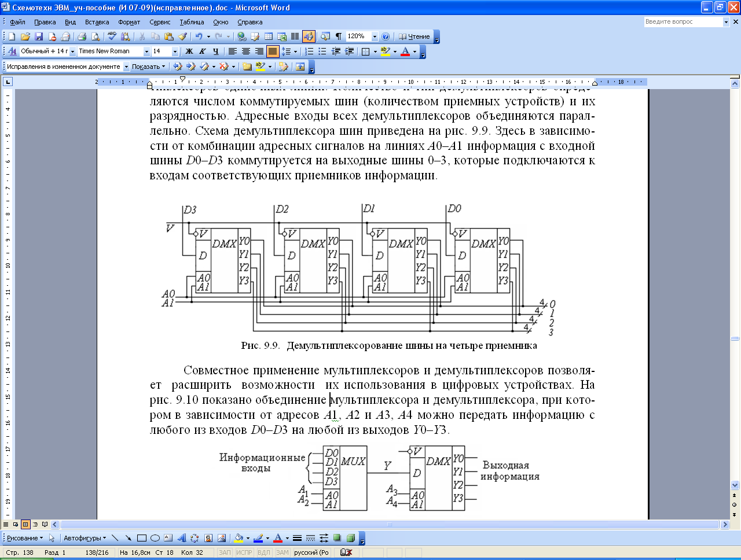The height and width of the screenshot is (560, 741).
Task: Open the Справка menu
Action: point(250,22)
